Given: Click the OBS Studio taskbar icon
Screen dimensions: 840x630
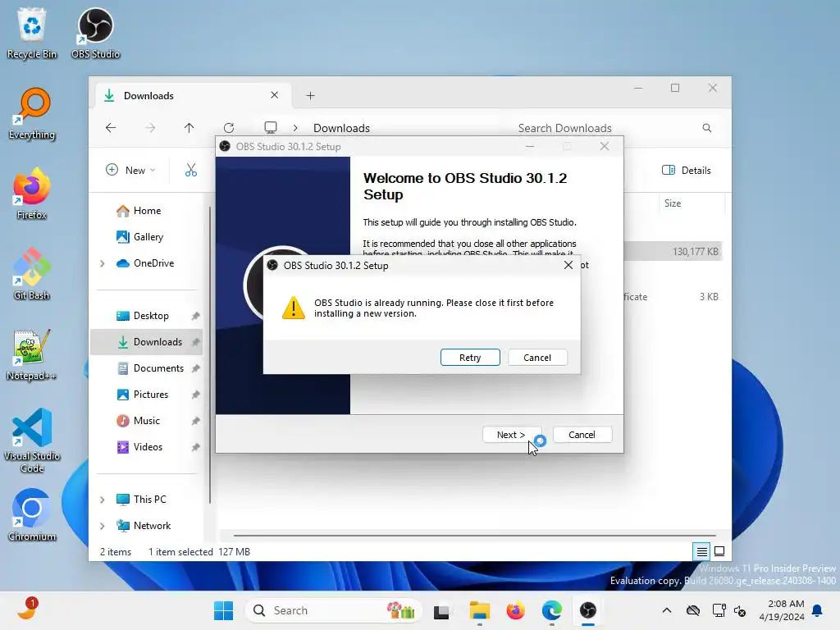Looking at the screenshot, I should pyautogui.click(x=587, y=610).
